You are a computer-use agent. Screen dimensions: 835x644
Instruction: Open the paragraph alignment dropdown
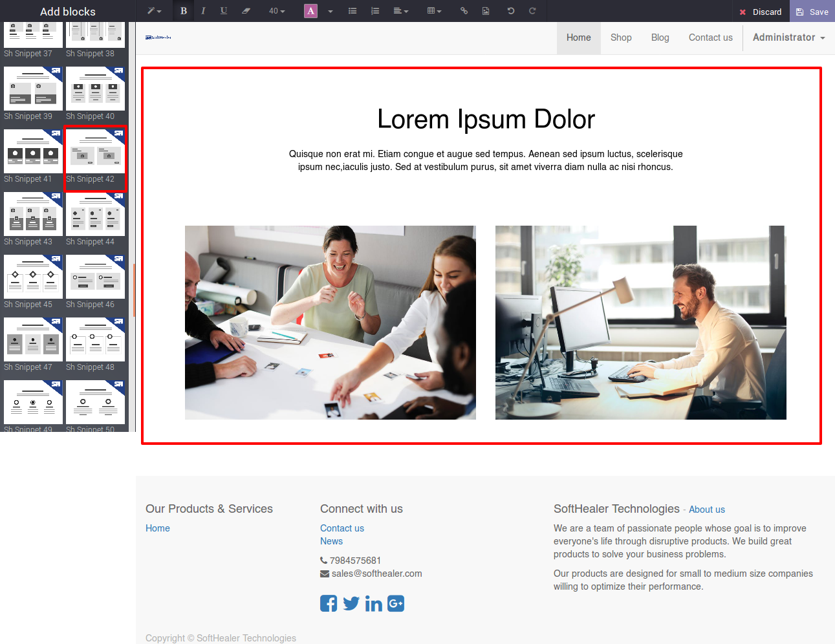[401, 11]
